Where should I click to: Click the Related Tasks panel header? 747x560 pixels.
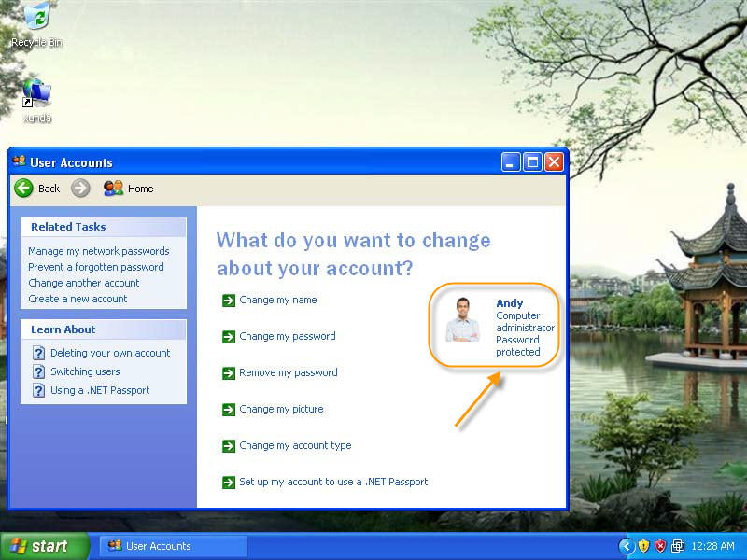click(x=104, y=227)
